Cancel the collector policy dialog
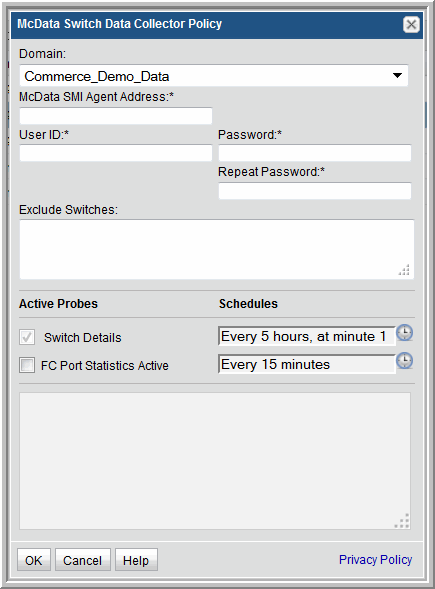 [83, 560]
